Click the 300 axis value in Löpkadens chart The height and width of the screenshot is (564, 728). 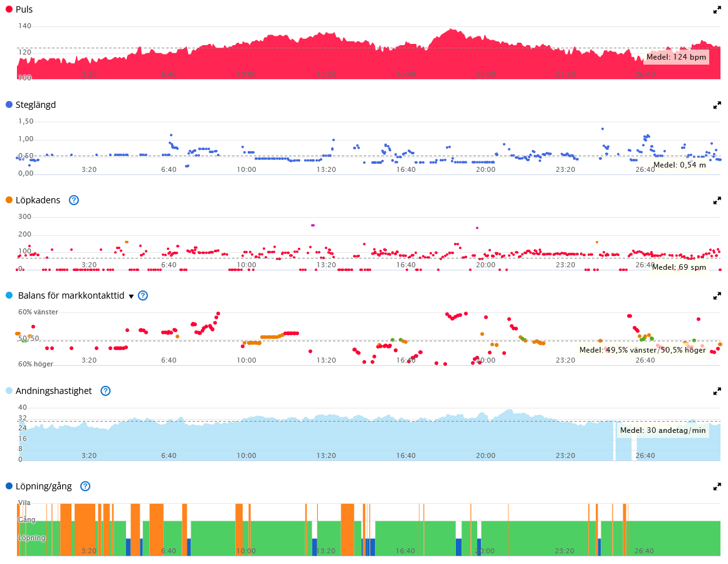click(x=24, y=216)
